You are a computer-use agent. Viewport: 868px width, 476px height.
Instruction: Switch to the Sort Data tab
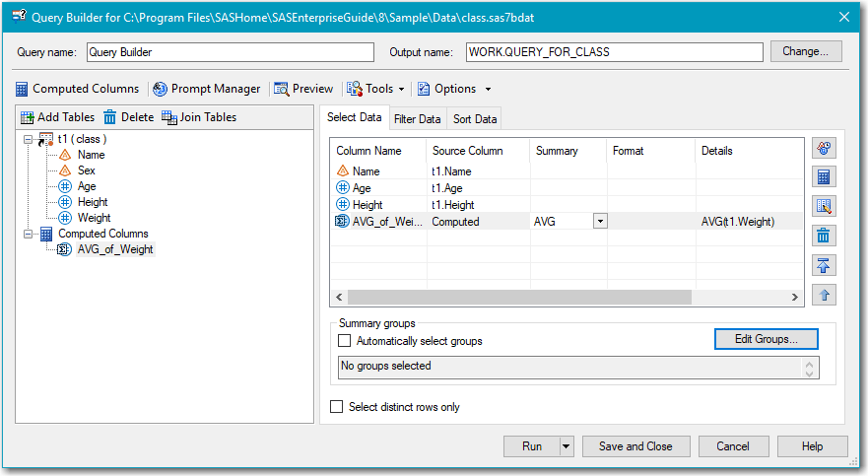coord(475,119)
